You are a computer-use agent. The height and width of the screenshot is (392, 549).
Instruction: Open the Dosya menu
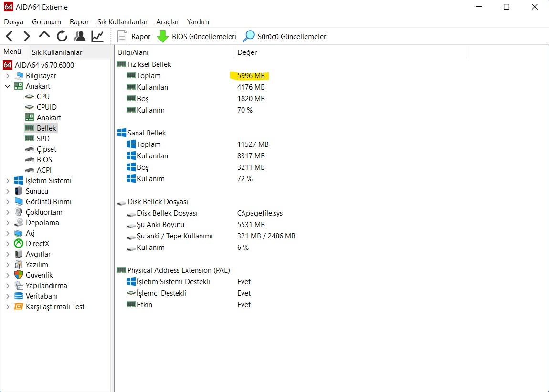coord(14,21)
